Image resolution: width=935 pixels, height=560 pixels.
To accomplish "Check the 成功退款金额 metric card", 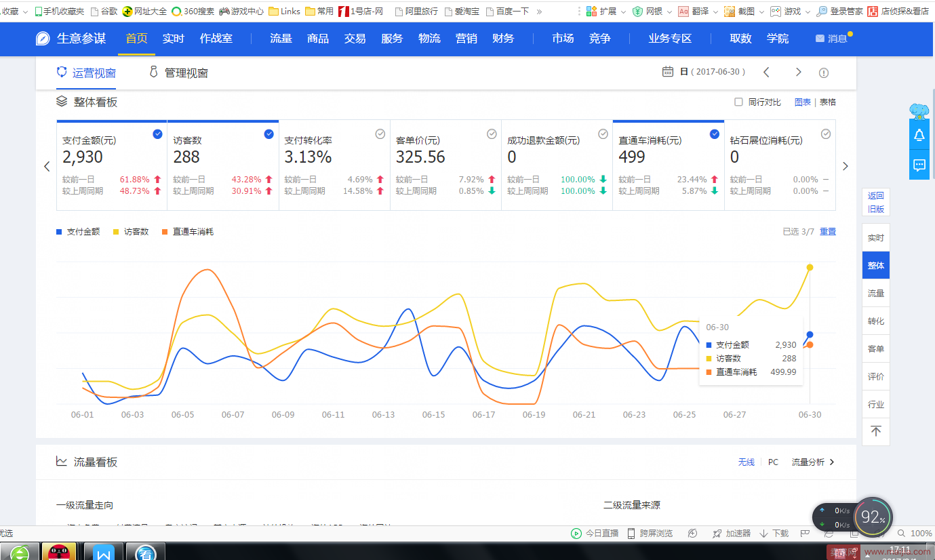I will point(603,134).
